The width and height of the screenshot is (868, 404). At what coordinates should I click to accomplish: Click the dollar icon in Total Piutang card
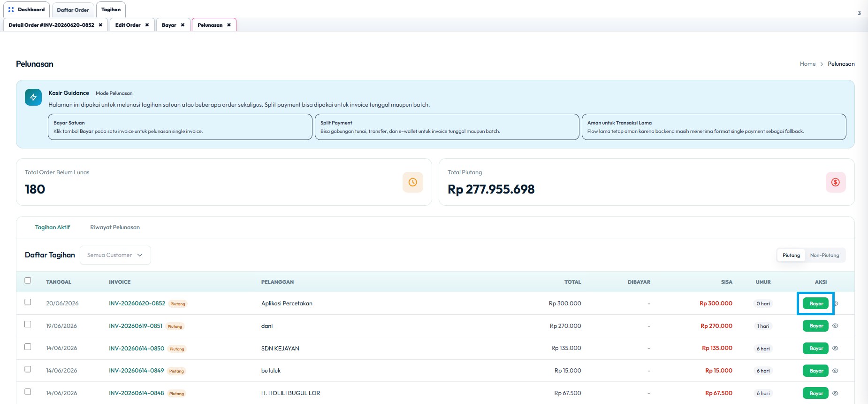click(836, 182)
